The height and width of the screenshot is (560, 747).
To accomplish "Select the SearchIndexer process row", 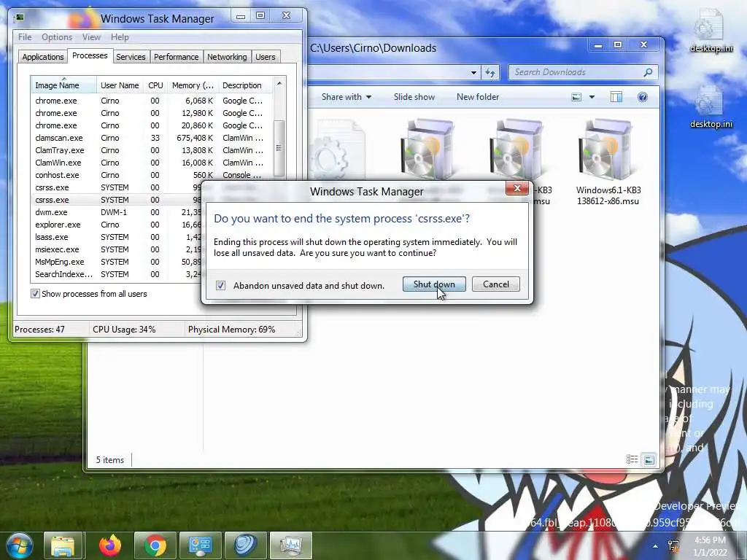I will click(x=116, y=274).
